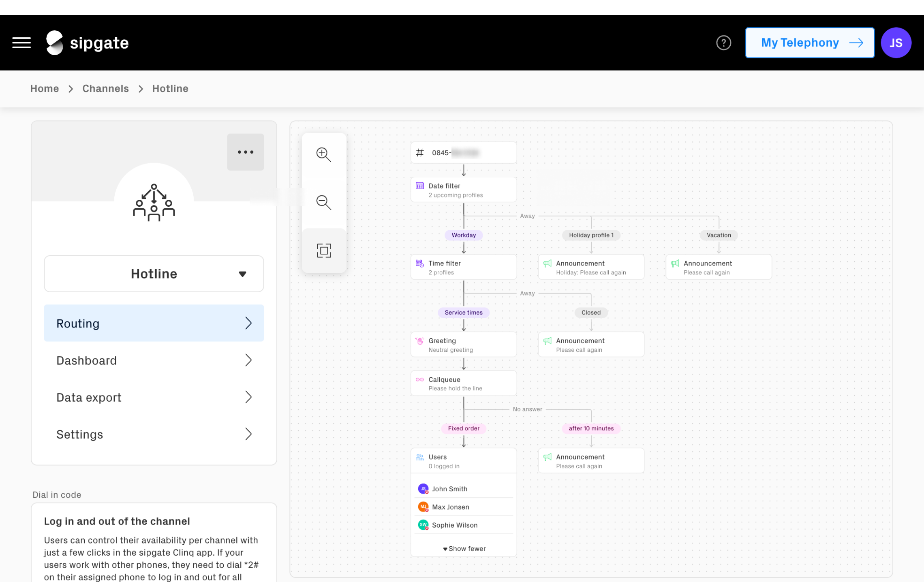
Task: Open the Time filter node
Action: pos(464,267)
